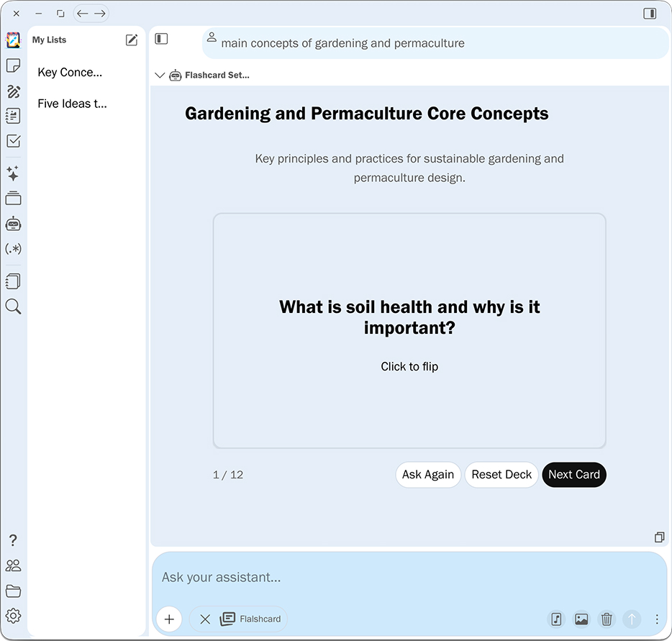Toggle the right sidebar panel in the title bar

click(650, 14)
